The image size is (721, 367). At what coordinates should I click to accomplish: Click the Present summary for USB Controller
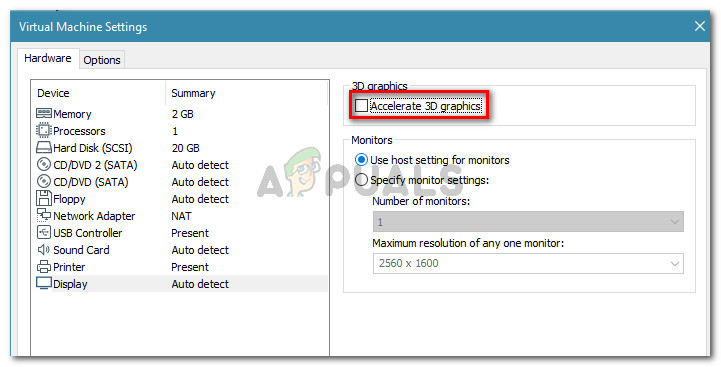pos(190,233)
